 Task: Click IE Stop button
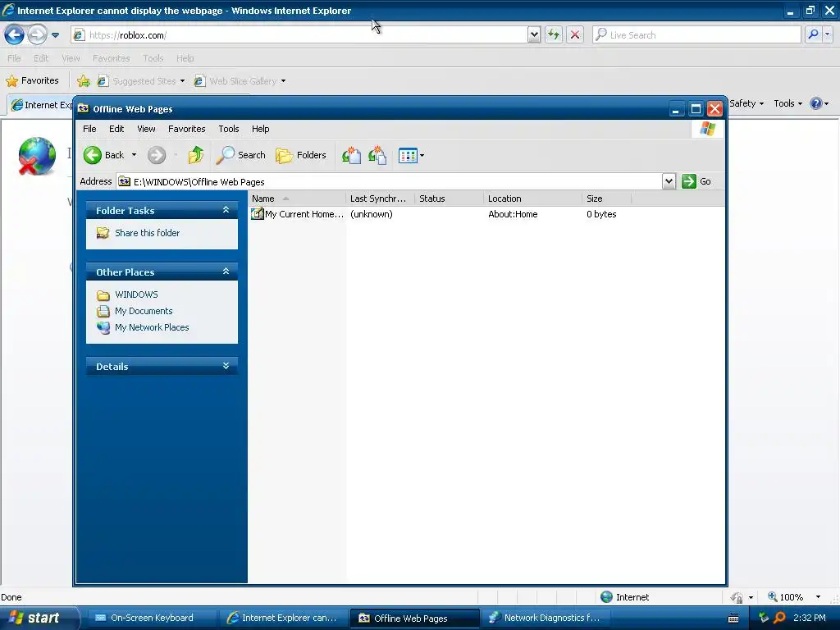tap(575, 35)
